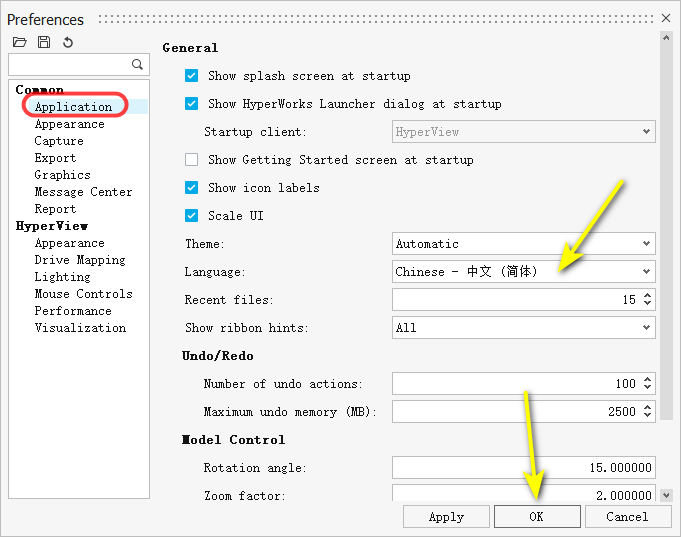
Task: Click the search magnifier icon
Action: [x=137, y=64]
